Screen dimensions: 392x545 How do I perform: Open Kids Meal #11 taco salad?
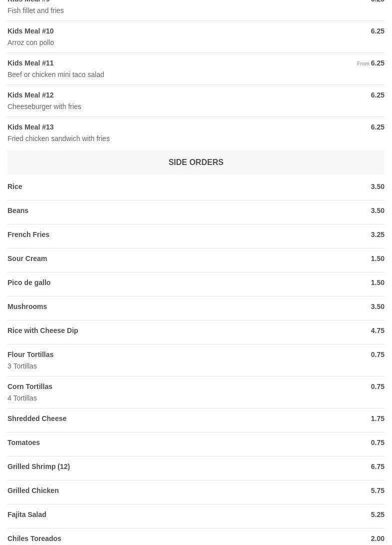[30, 63]
